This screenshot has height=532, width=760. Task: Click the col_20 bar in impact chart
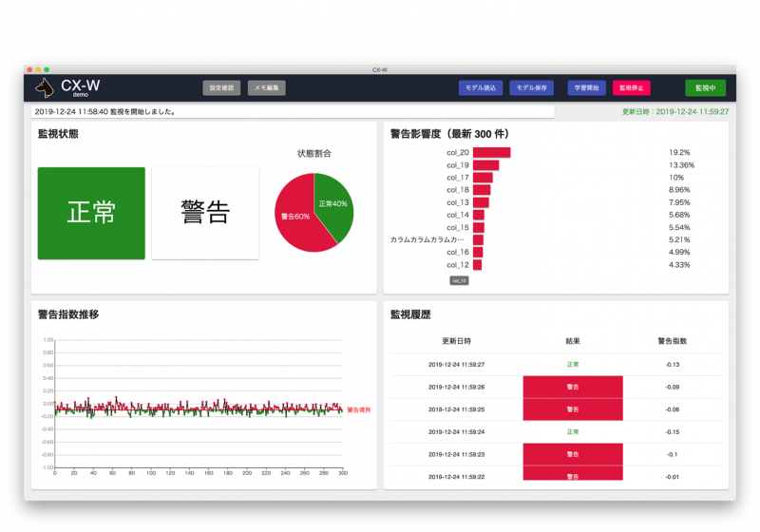(x=491, y=153)
